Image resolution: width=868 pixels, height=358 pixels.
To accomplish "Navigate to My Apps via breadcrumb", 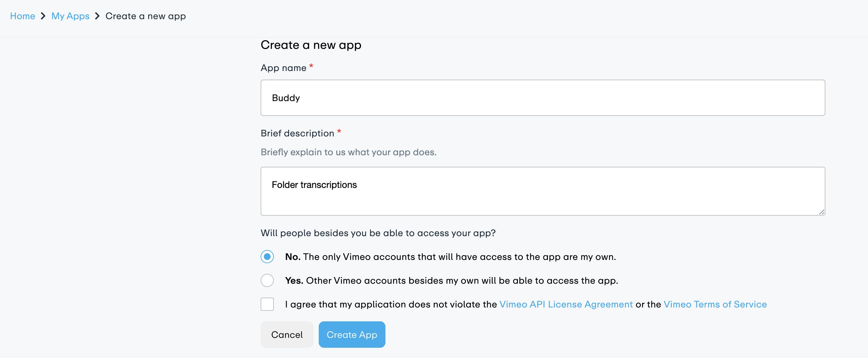I will pyautogui.click(x=70, y=16).
